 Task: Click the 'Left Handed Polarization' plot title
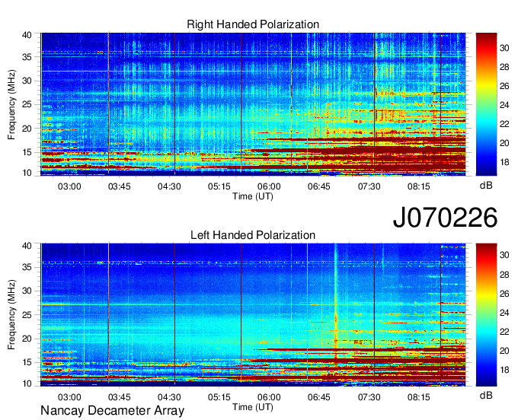pyautogui.click(x=253, y=235)
